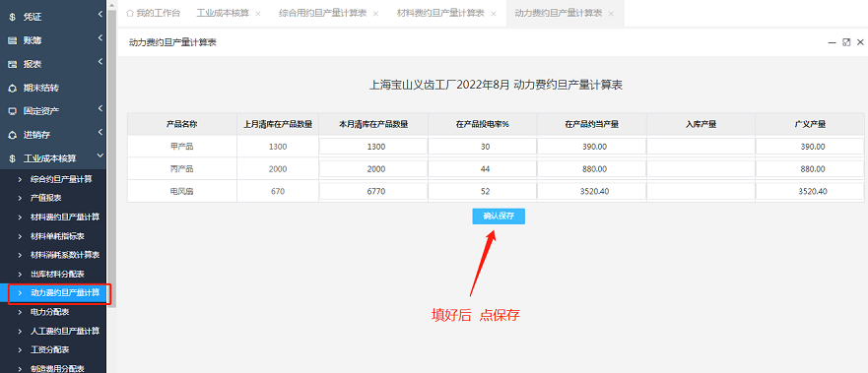Image resolution: width=868 pixels, height=373 pixels.
Task: Click the 确认保存 button
Action: (499, 217)
